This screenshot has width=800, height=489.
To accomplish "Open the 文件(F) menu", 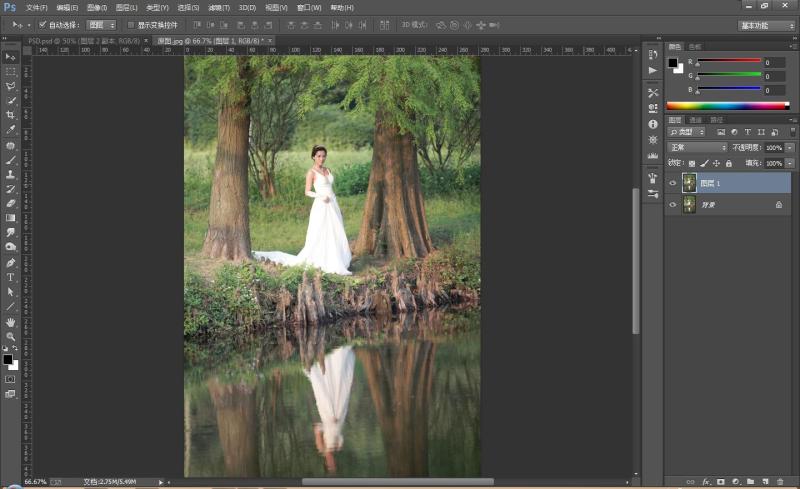I will pyautogui.click(x=37, y=8).
